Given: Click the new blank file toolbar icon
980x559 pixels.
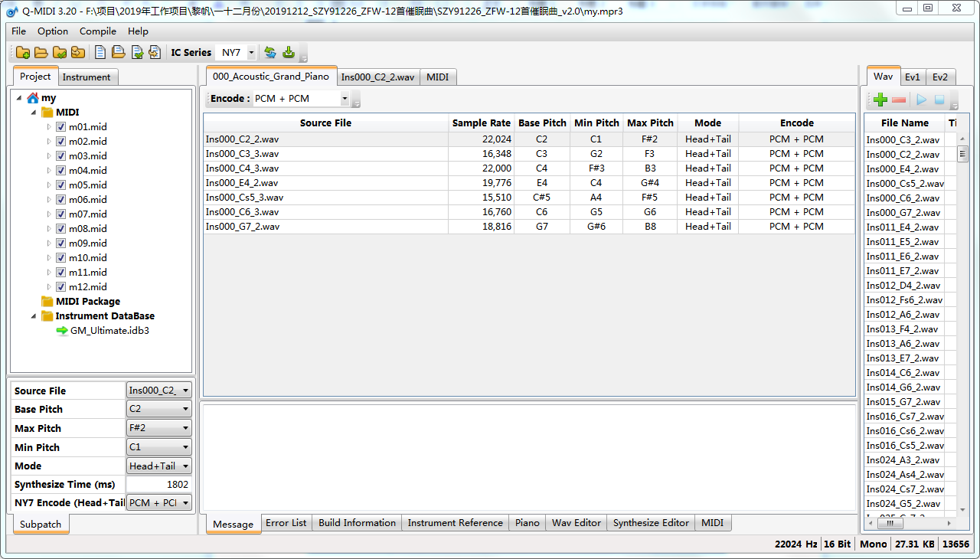Looking at the screenshot, I should coord(100,53).
